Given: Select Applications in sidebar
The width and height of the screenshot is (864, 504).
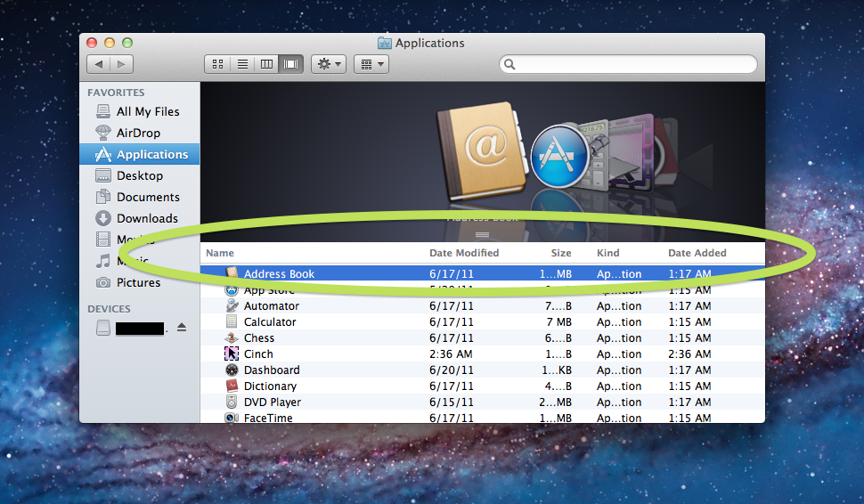Looking at the screenshot, I should (140, 154).
